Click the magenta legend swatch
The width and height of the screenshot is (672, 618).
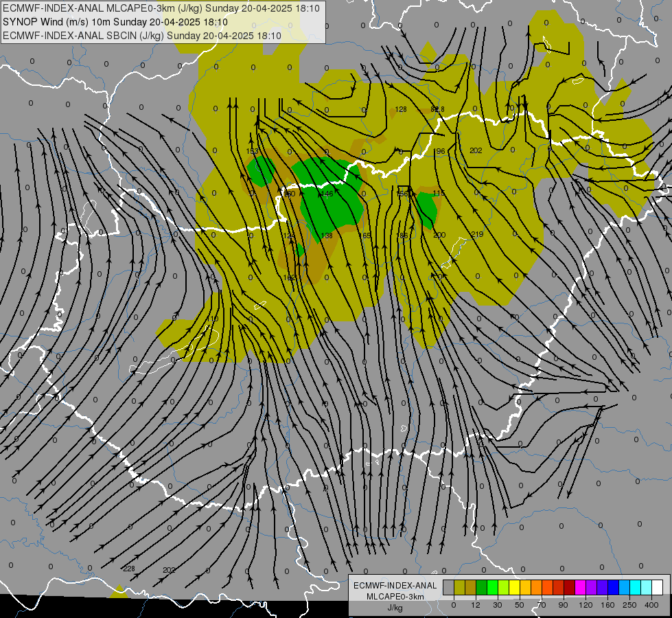point(581,588)
